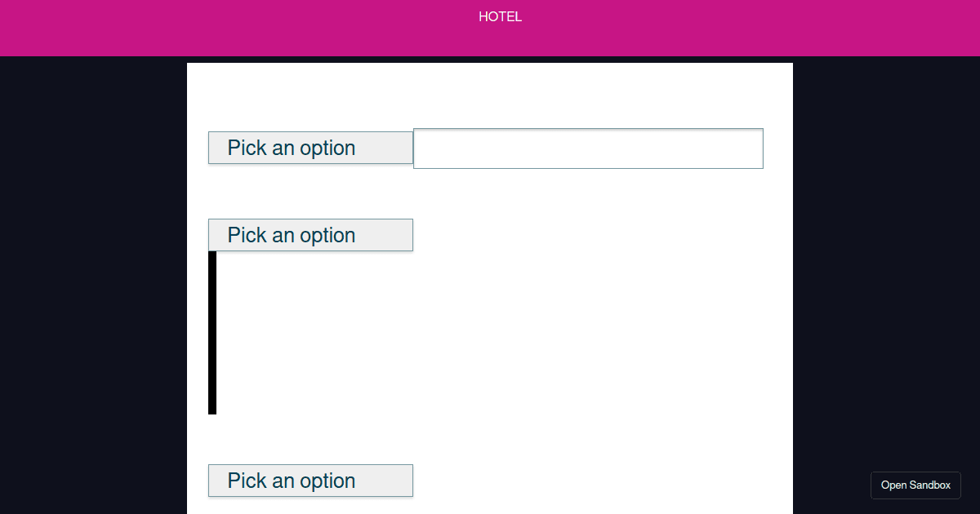
Task: Select the HOTEL header title
Action: (x=500, y=16)
